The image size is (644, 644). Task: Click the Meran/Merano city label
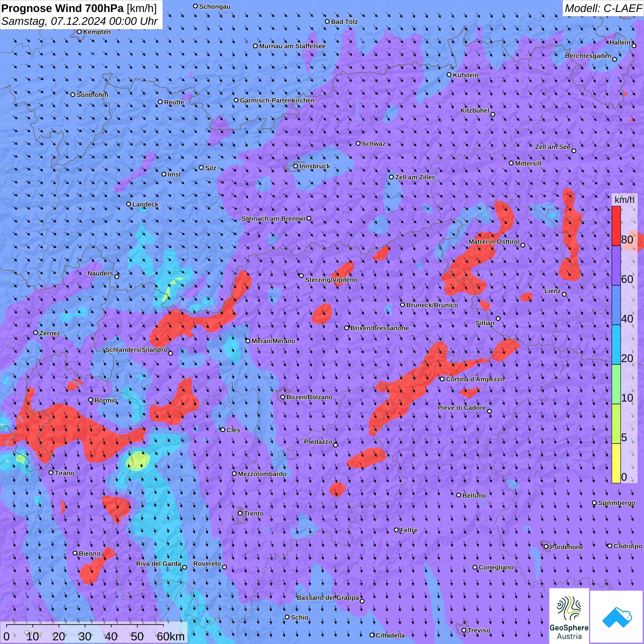tap(273, 341)
